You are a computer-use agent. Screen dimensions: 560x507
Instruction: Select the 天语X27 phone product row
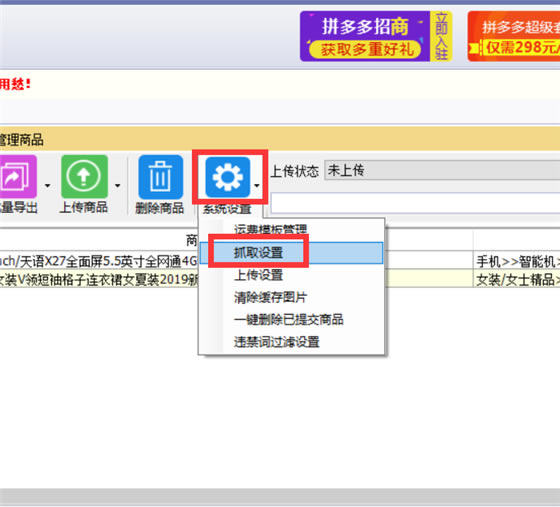pyautogui.click(x=280, y=261)
